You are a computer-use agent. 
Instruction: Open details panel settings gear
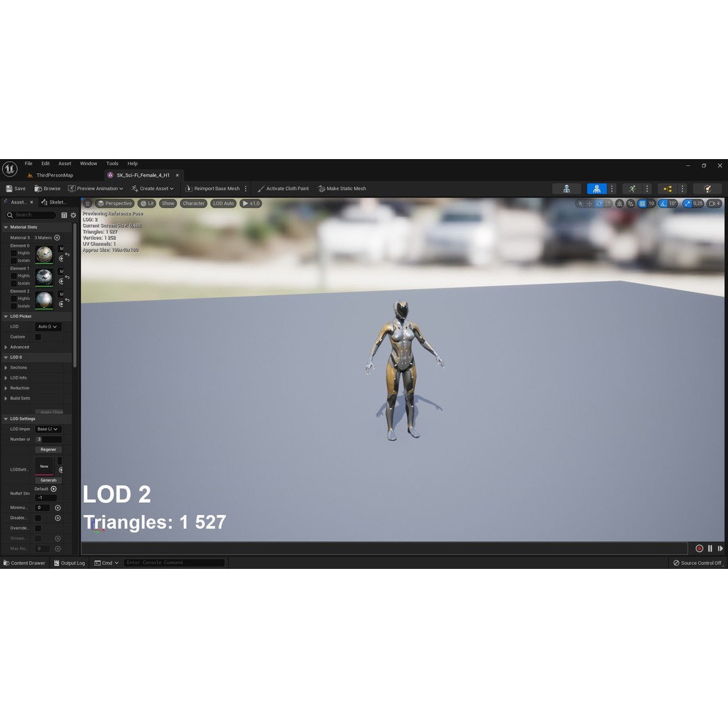[73, 215]
